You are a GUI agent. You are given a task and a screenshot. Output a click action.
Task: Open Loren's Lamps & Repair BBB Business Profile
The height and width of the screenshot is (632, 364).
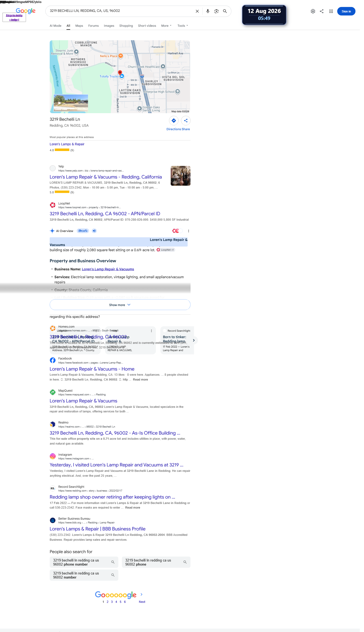pyautogui.click(x=97, y=529)
